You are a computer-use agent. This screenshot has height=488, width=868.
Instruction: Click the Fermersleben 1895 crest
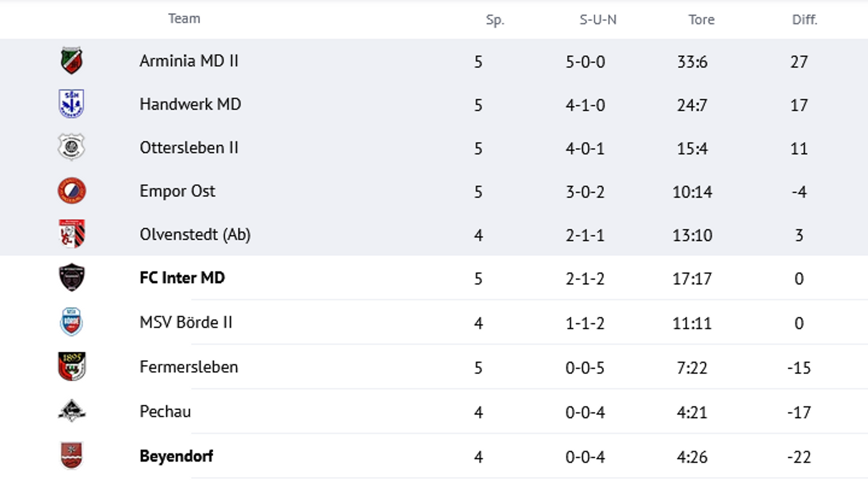(x=72, y=366)
